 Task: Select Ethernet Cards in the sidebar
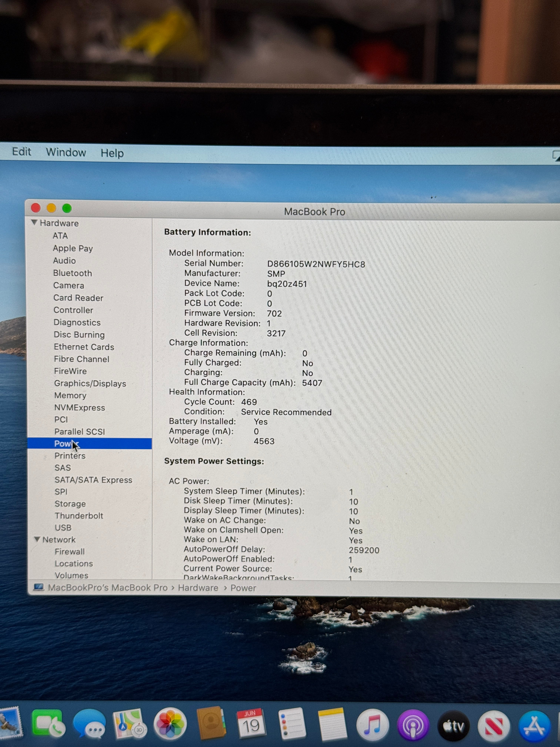point(84,347)
